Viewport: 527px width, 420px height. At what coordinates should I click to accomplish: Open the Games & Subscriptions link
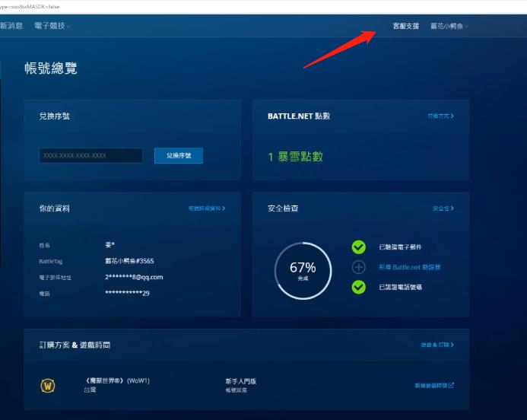pyautogui.click(x=437, y=345)
